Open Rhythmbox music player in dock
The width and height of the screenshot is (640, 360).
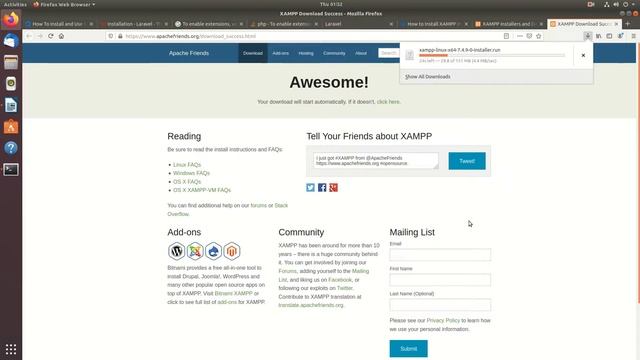click(x=11, y=84)
